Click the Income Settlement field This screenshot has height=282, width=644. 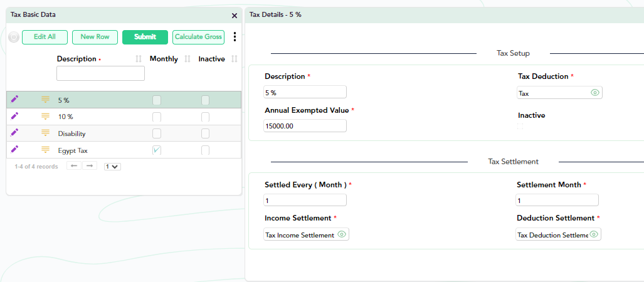(307, 234)
